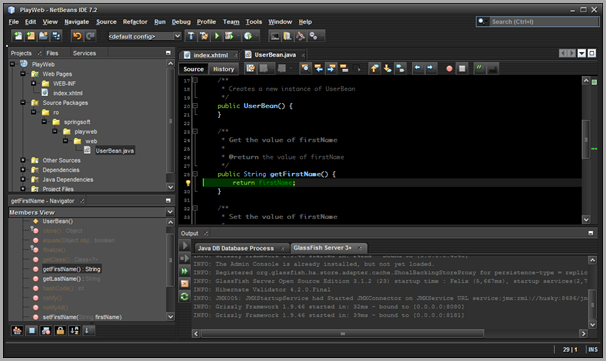The image size is (606, 361).
Task: Maximize the editor window button
Action: 592,53
